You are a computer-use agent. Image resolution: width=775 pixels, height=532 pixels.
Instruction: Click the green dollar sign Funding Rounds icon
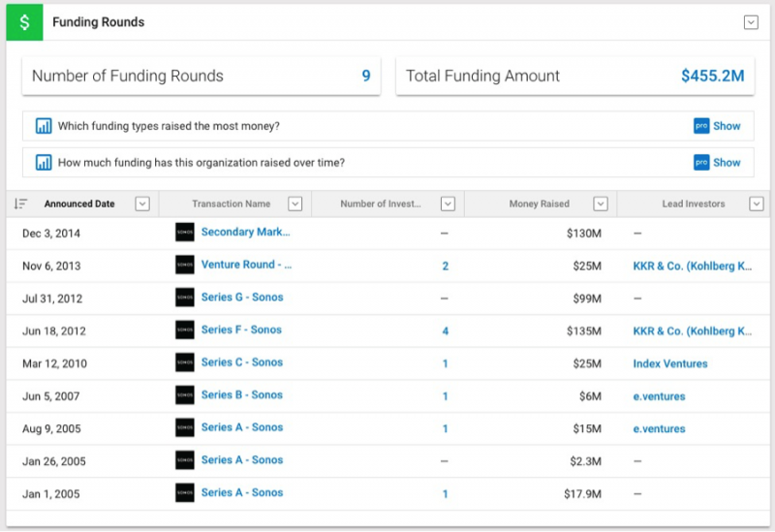pyautogui.click(x=24, y=22)
